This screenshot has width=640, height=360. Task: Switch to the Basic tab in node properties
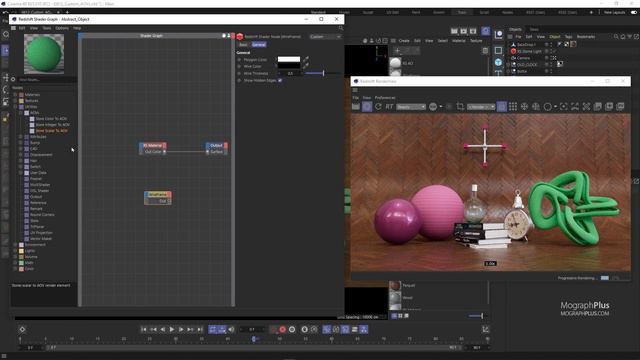(x=243, y=44)
